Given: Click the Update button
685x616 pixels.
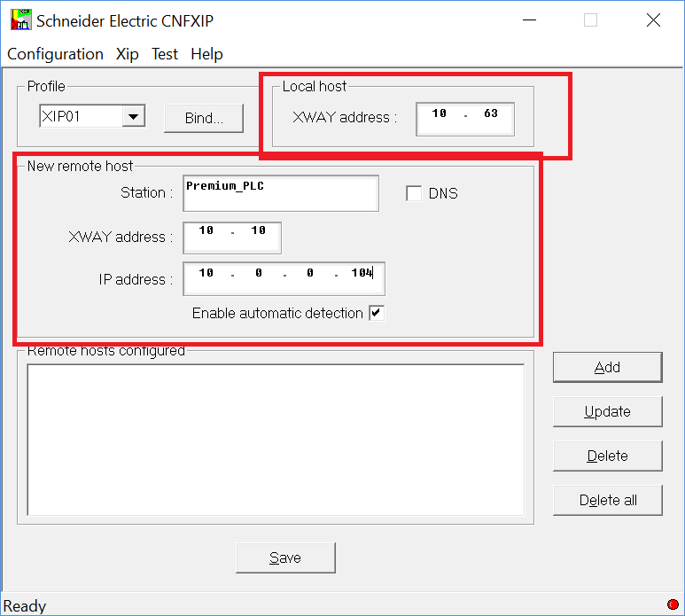Looking at the screenshot, I should click(x=607, y=411).
